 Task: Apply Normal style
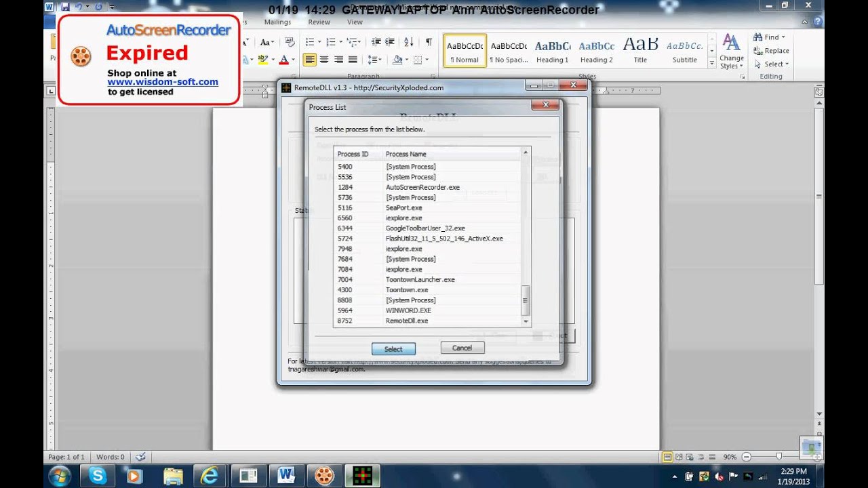pos(465,51)
